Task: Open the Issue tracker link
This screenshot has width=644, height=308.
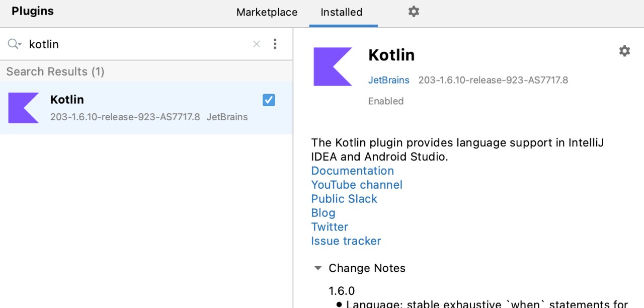Action: click(x=346, y=241)
